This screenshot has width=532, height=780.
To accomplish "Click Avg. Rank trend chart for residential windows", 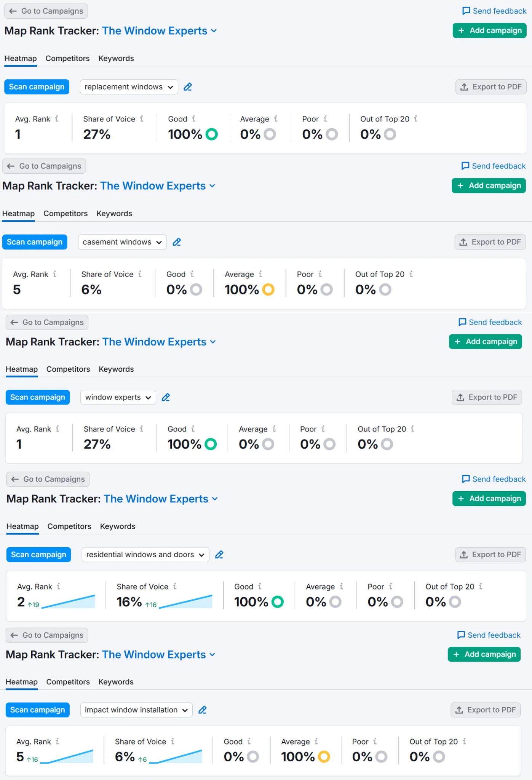I will pos(69,601).
